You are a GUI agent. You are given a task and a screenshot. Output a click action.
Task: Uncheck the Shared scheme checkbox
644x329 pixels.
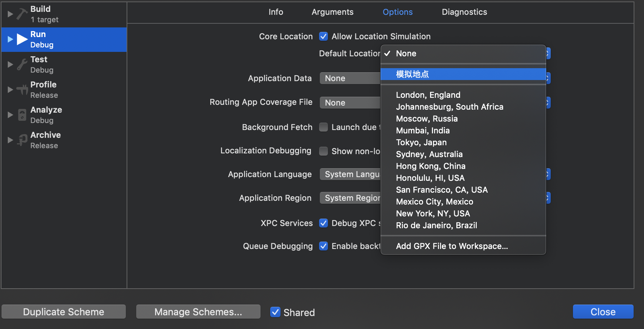coord(275,312)
